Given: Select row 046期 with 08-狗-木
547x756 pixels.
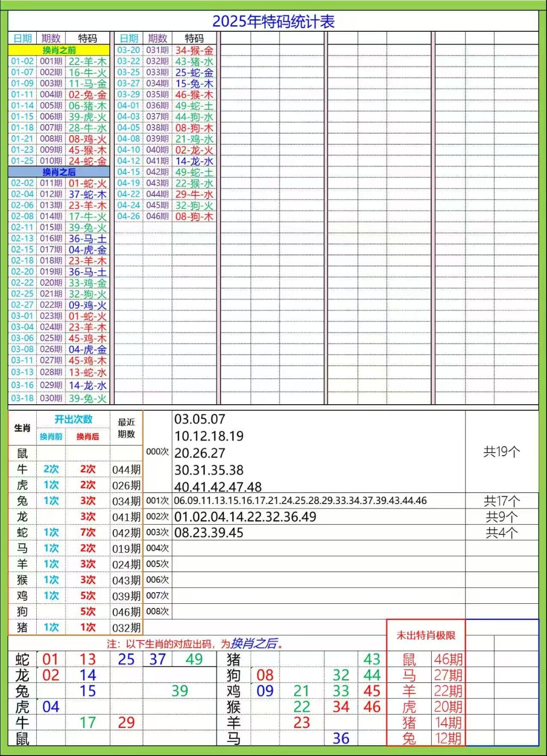Looking at the screenshot, I should pyautogui.click(x=166, y=217).
